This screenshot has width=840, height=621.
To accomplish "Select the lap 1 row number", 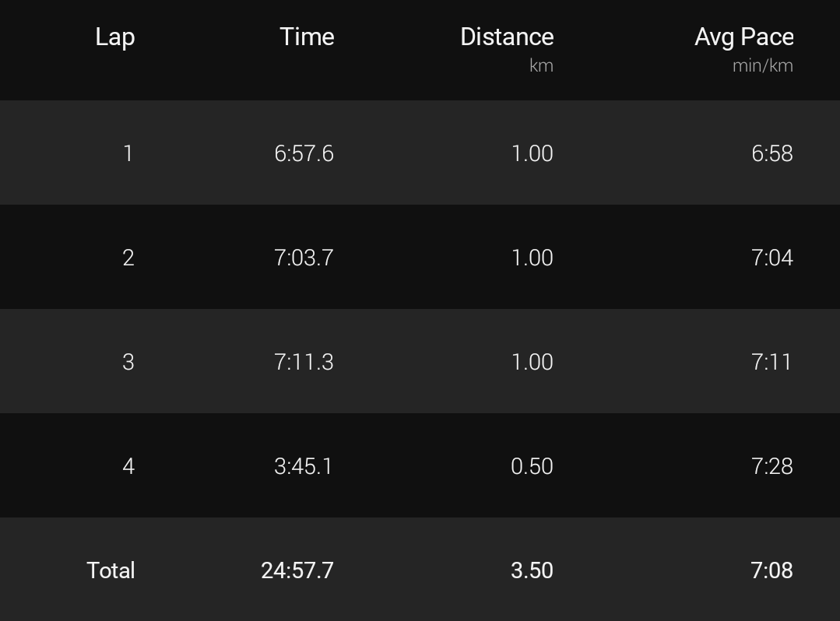I will coord(128,153).
